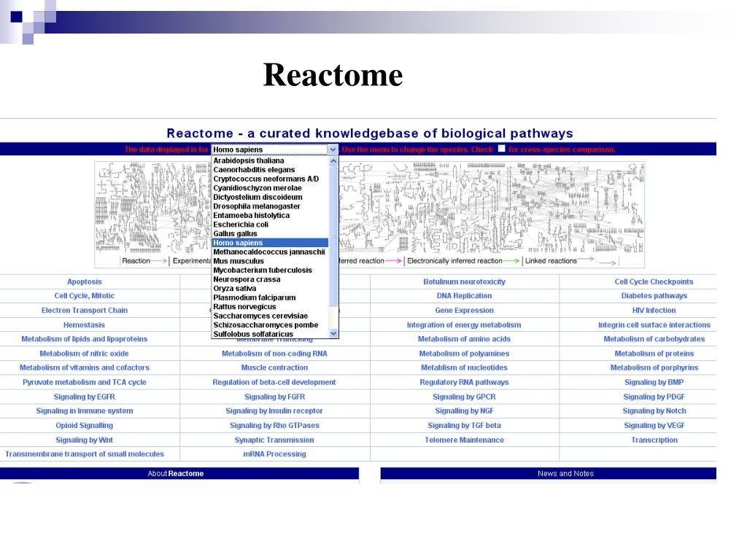This screenshot has width=747, height=560.
Task: Open Metabolism of lipids and lipoproteins
Action: point(85,339)
